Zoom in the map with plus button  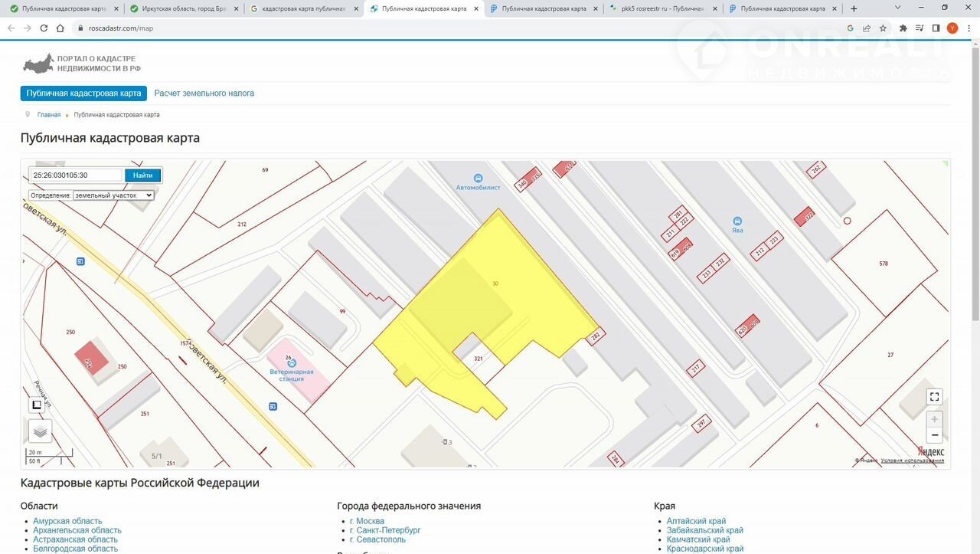(x=934, y=419)
